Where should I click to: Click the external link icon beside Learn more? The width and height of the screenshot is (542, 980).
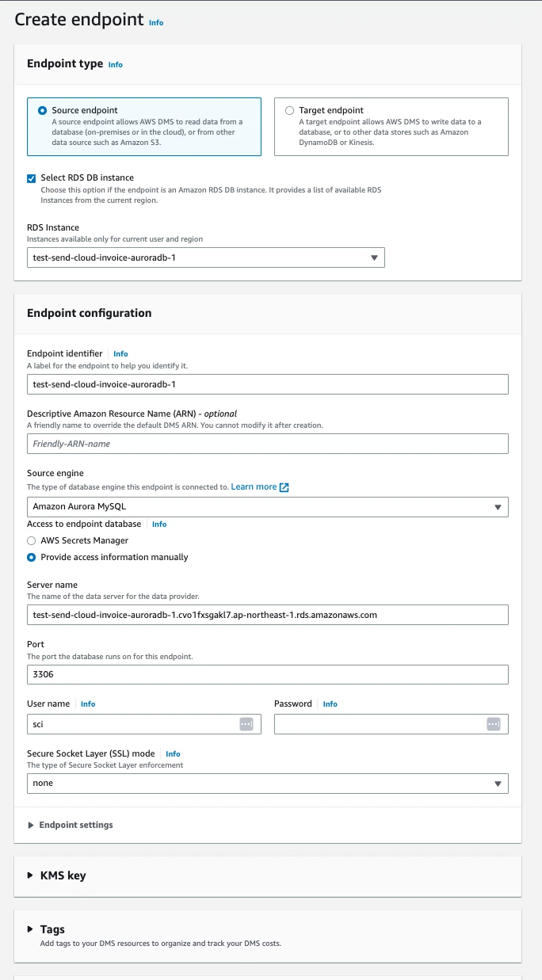pyautogui.click(x=284, y=487)
